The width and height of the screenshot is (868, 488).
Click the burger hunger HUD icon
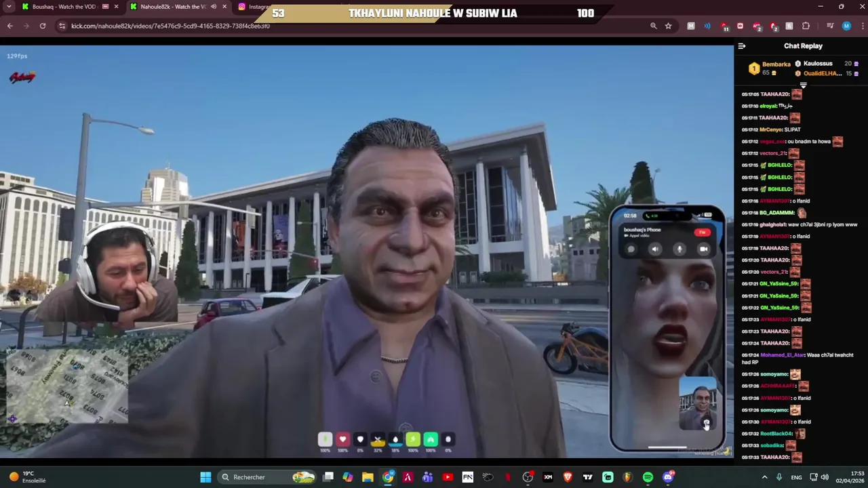[378, 441]
